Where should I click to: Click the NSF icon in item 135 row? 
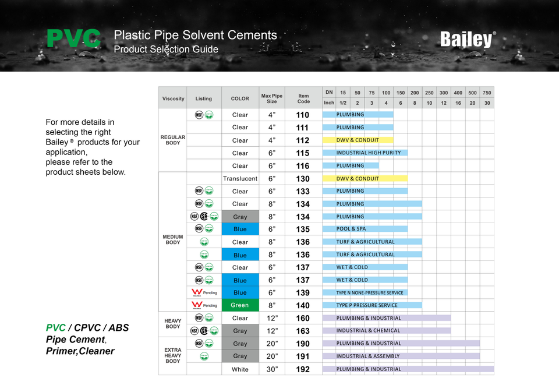pos(199,228)
